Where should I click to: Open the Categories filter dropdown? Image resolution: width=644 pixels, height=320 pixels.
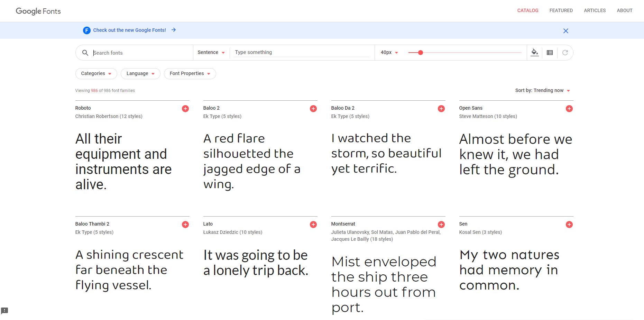pyautogui.click(x=96, y=74)
